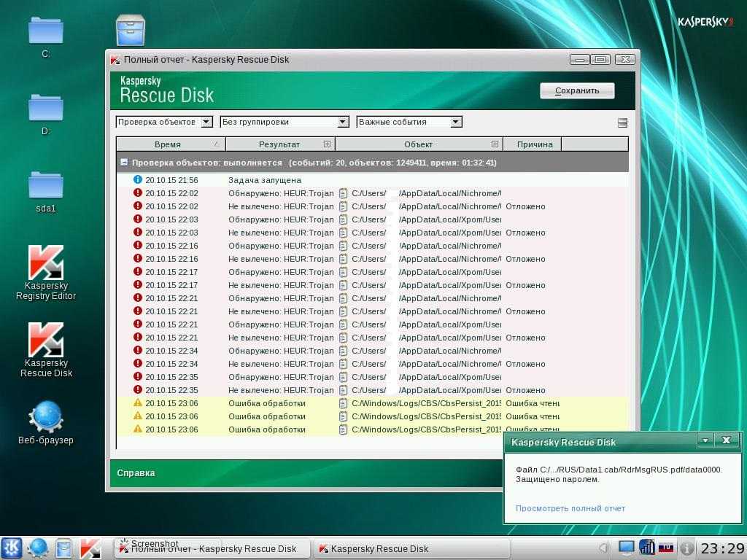Viewport: 747px width, 560px height.
Task: Open the C: drive folder icon on desktop
Action: [x=46, y=31]
